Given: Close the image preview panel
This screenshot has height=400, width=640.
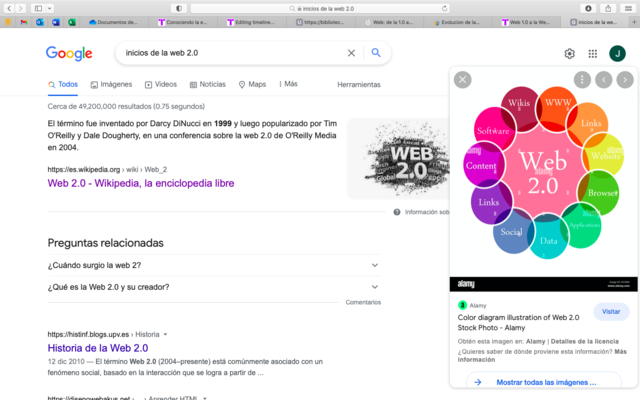Looking at the screenshot, I should [462, 80].
